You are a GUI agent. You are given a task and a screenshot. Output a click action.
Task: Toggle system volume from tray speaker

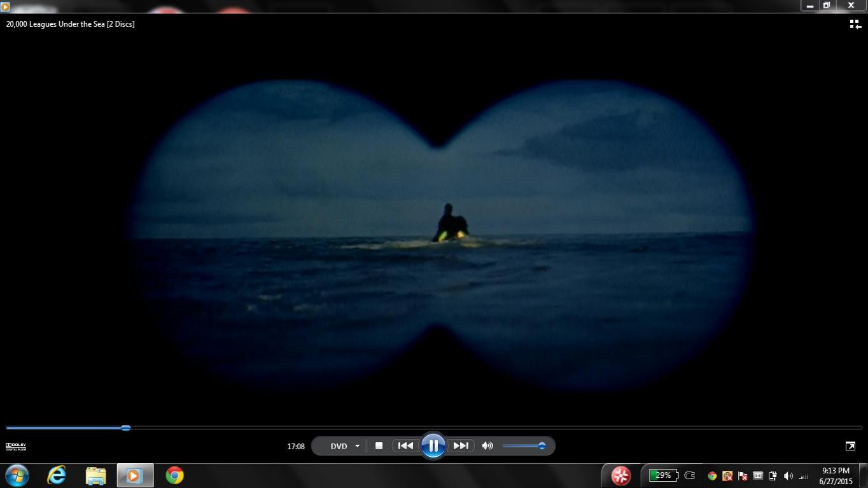788,476
